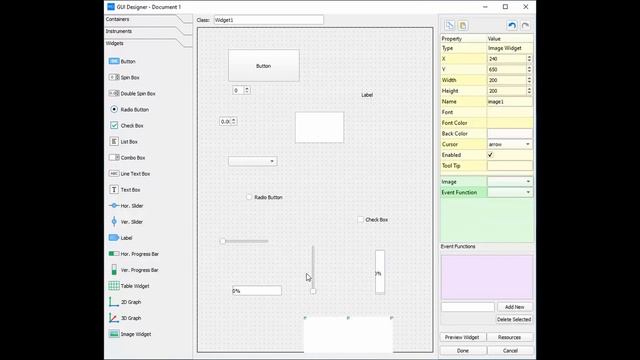Open the Resources button
The image size is (640, 360).
(x=509, y=337)
